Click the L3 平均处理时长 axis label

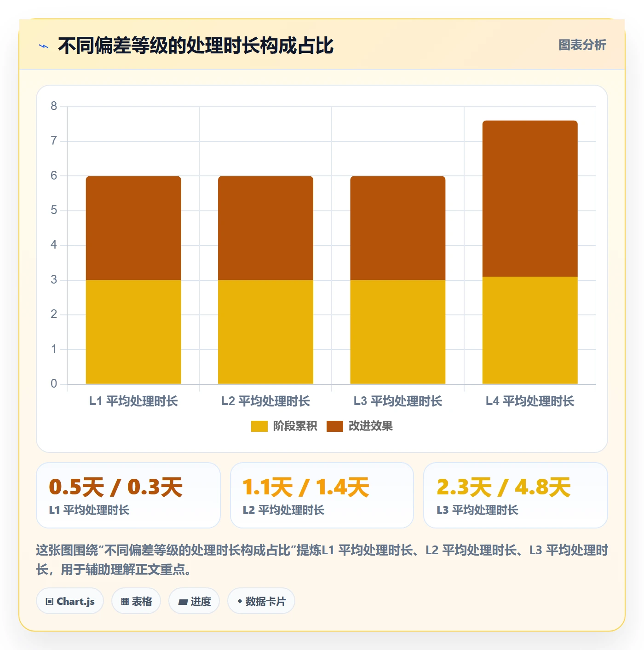click(x=398, y=401)
